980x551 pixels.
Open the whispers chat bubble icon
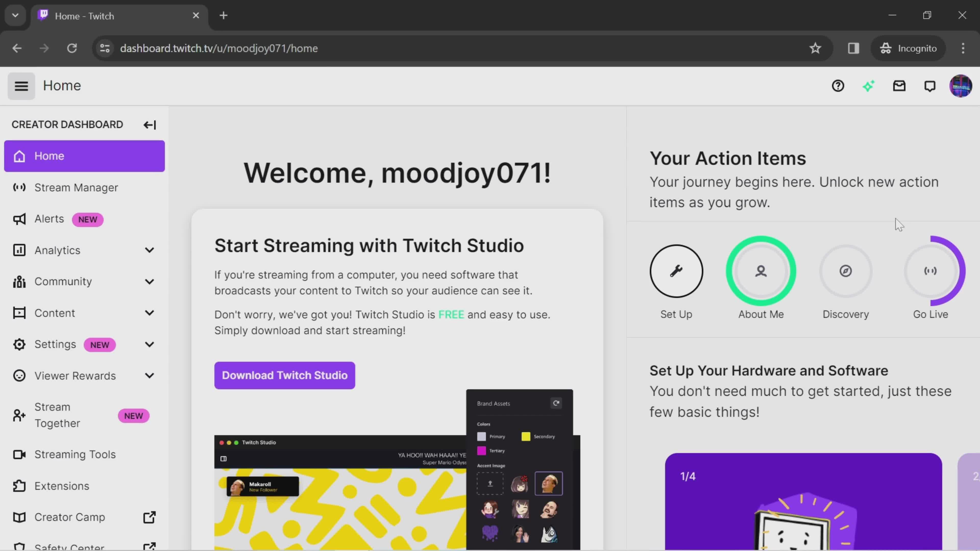[930, 86]
